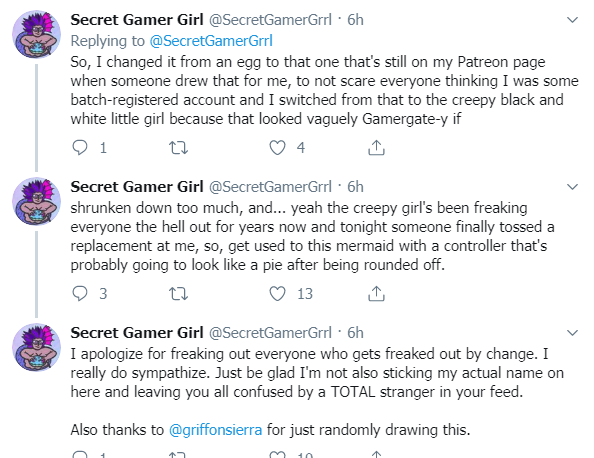Open Secret Gamer Girl name on first tweet
This screenshot has width=594, height=458.
pos(137,20)
